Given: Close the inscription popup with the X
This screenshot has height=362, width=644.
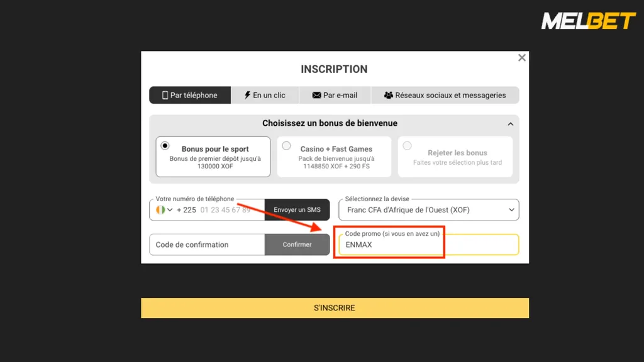Looking at the screenshot, I should tap(521, 57).
